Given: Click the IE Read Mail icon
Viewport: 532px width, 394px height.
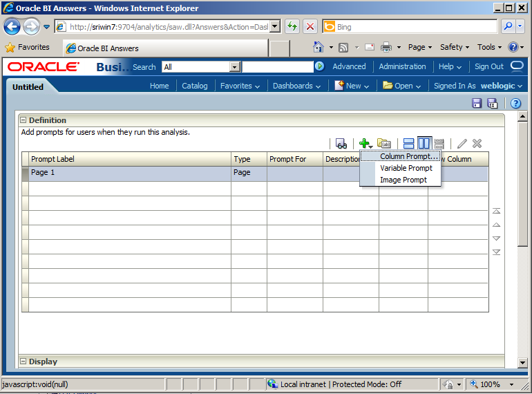Looking at the screenshot, I should point(370,47).
